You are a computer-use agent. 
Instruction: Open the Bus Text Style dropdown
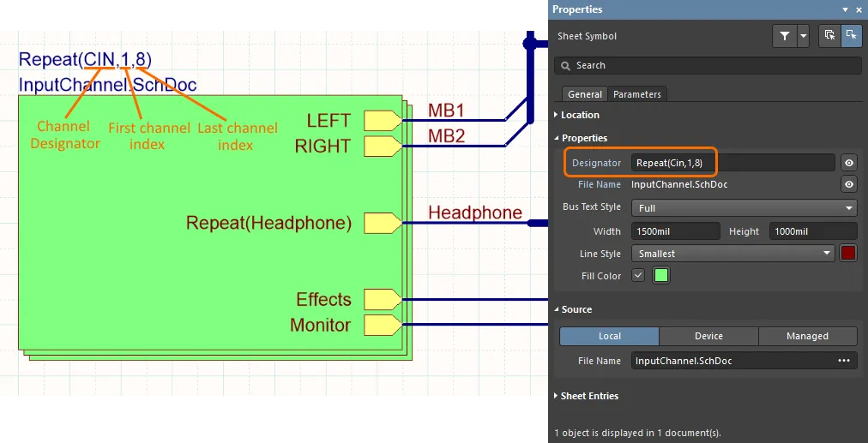(x=744, y=208)
